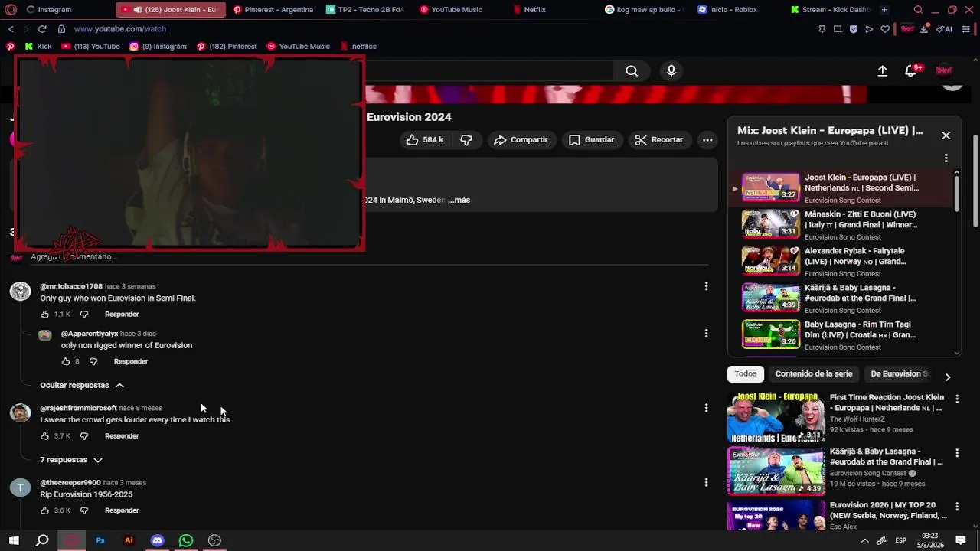The width and height of the screenshot is (980, 551).
Task: Reload the page
Action: (42, 29)
